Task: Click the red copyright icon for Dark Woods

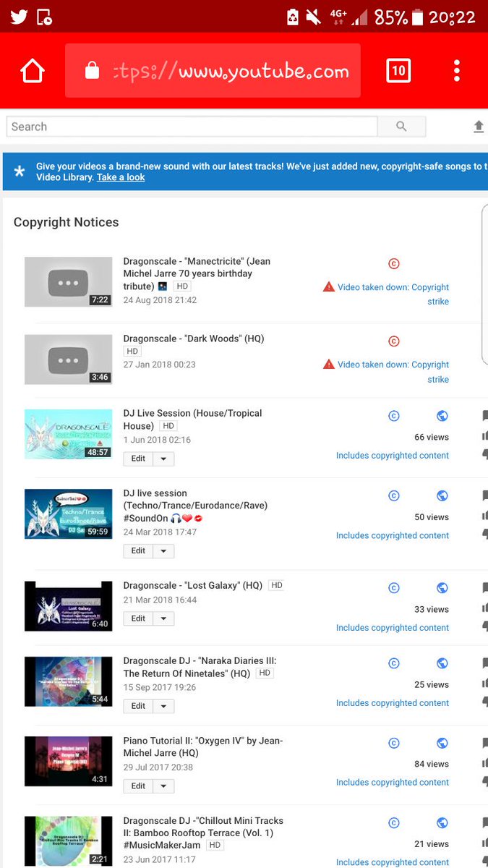Action: (394, 341)
